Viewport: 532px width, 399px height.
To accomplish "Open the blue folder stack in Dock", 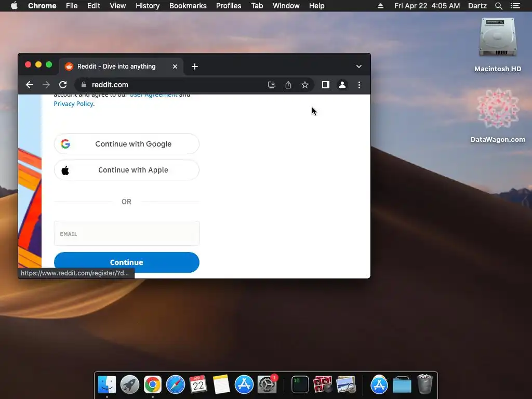I will point(402,384).
